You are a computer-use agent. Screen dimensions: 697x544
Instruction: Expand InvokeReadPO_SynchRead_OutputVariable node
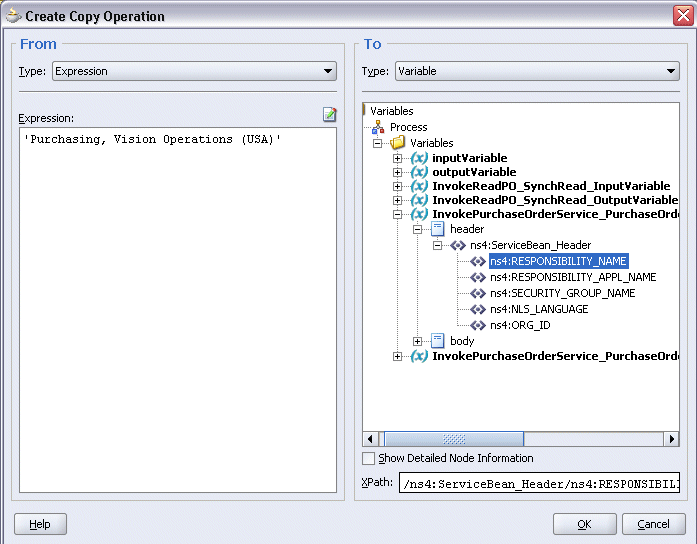pyautogui.click(x=397, y=200)
